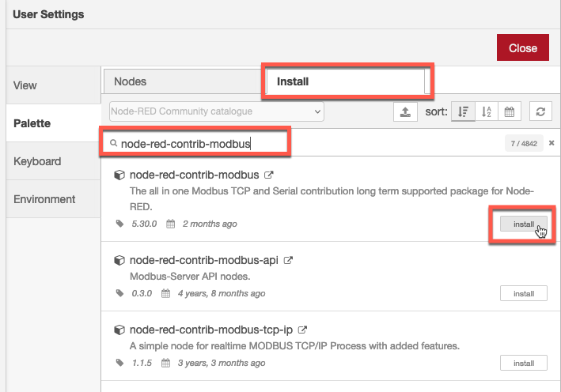Sort results by date calendar icon
The image size is (561, 392).
click(x=509, y=112)
